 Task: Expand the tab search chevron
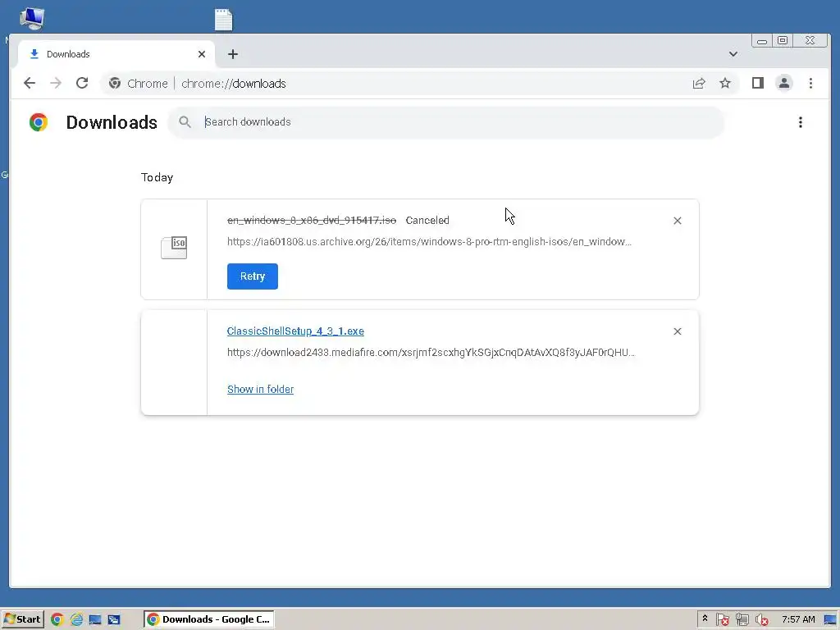pyautogui.click(x=733, y=54)
